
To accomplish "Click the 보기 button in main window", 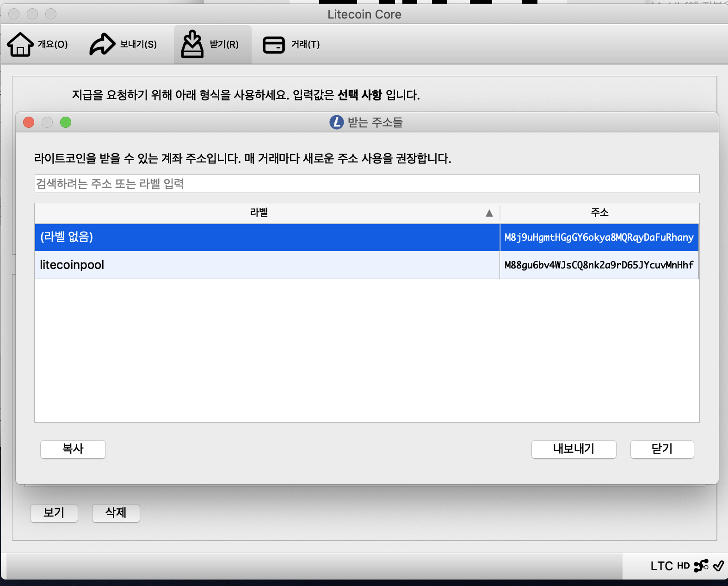I will pos(54,513).
